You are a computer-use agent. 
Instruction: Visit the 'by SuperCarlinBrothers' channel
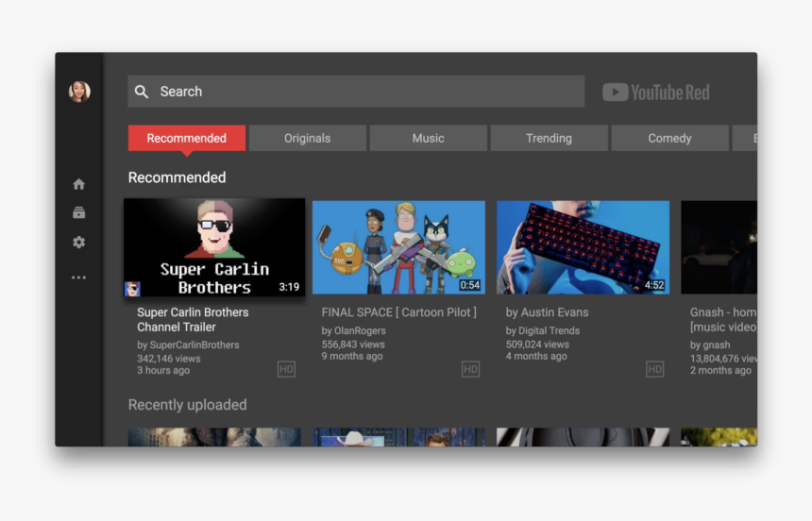(x=188, y=345)
